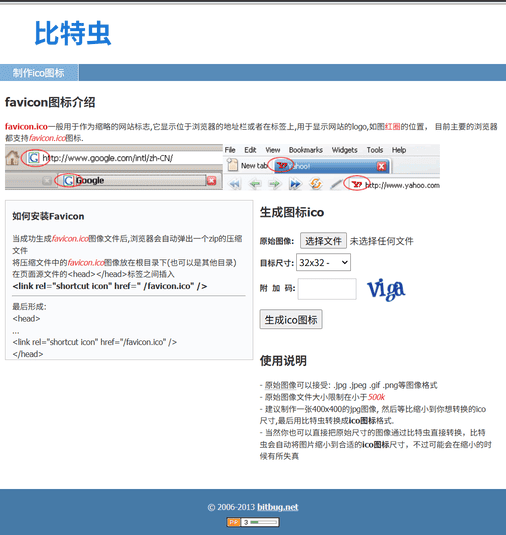Open the 目标尺寸 32x32 dropdown
This screenshot has width=506, height=535.
click(x=323, y=262)
